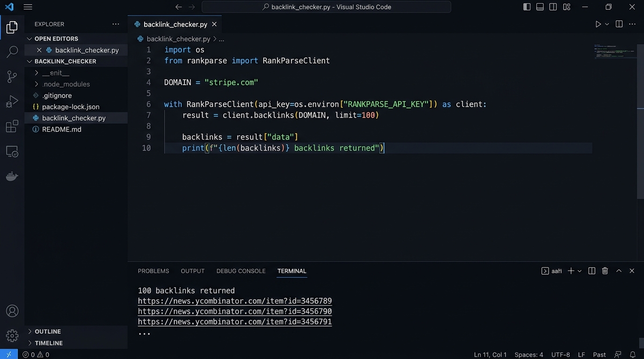Click the command center search box

pyautogui.click(x=326, y=7)
